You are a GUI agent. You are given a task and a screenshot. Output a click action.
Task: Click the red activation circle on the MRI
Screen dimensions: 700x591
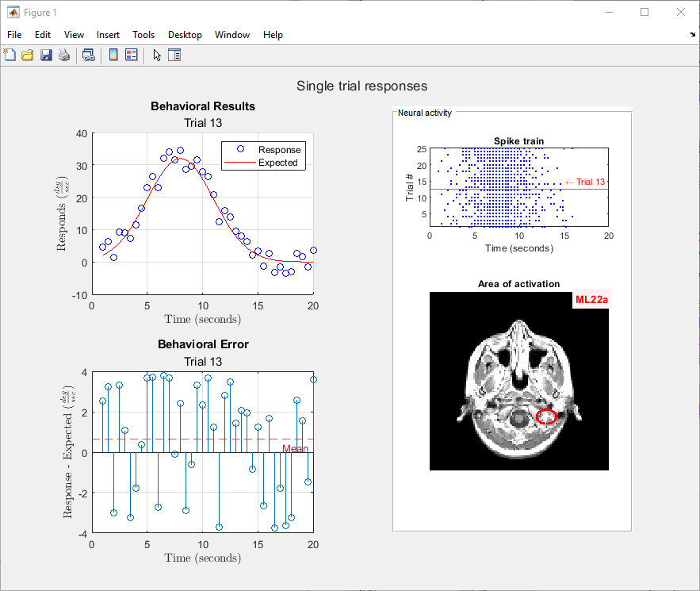click(545, 416)
